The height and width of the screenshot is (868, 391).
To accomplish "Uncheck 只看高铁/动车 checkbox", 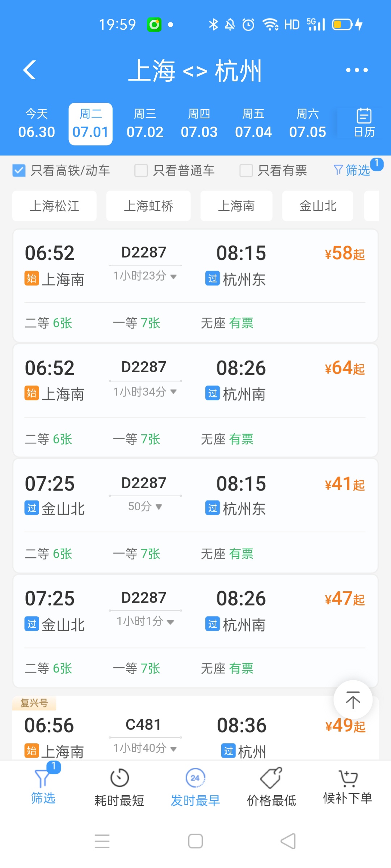I will coord(19,170).
